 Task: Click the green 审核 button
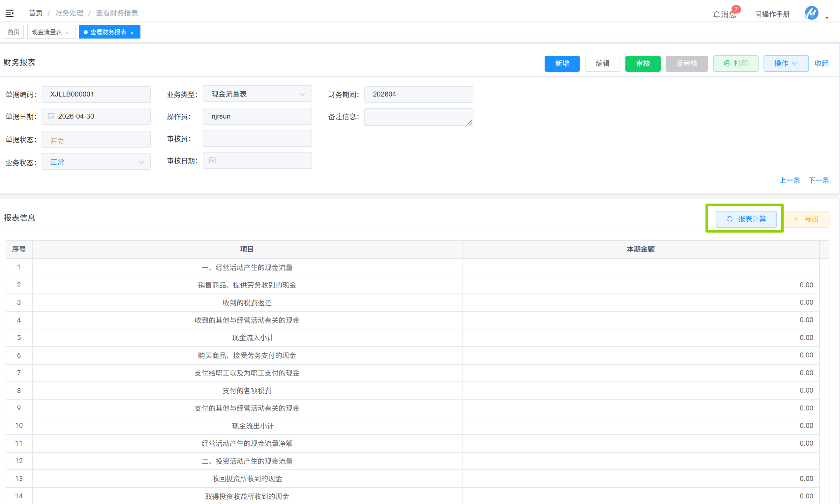pyautogui.click(x=643, y=64)
